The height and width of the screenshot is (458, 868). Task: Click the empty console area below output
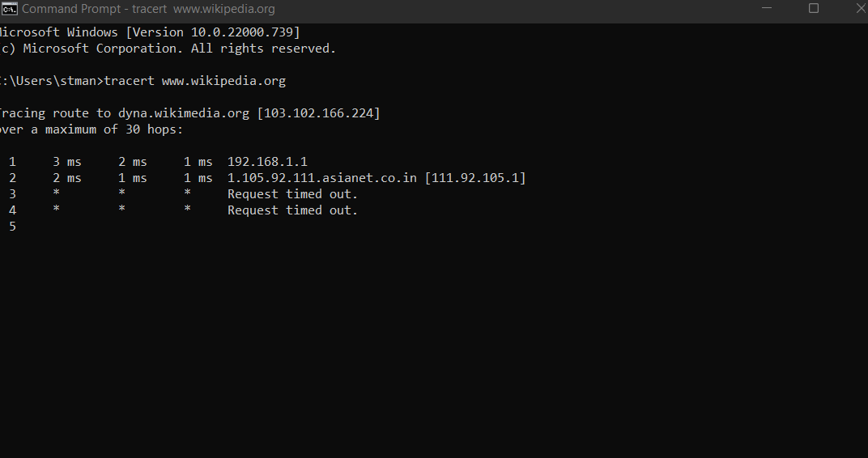434,343
